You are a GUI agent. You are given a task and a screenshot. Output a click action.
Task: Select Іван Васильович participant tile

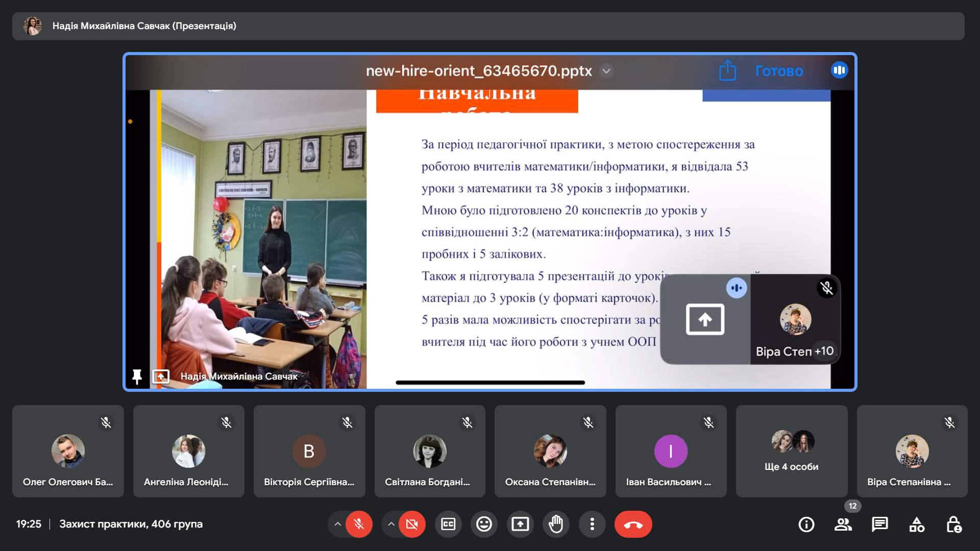pyautogui.click(x=671, y=451)
